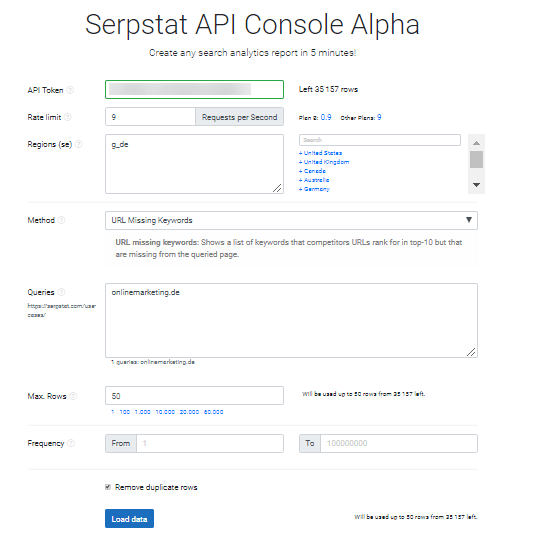This screenshot has height=550, width=533.
Task: Click into the region Search box
Action: (380, 140)
